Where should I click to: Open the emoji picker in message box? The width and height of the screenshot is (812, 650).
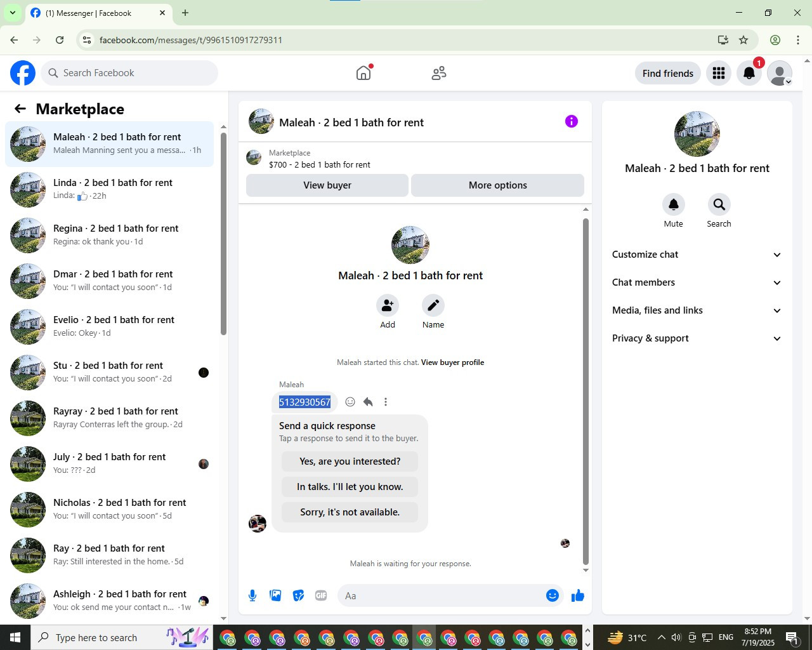click(553, 595)
